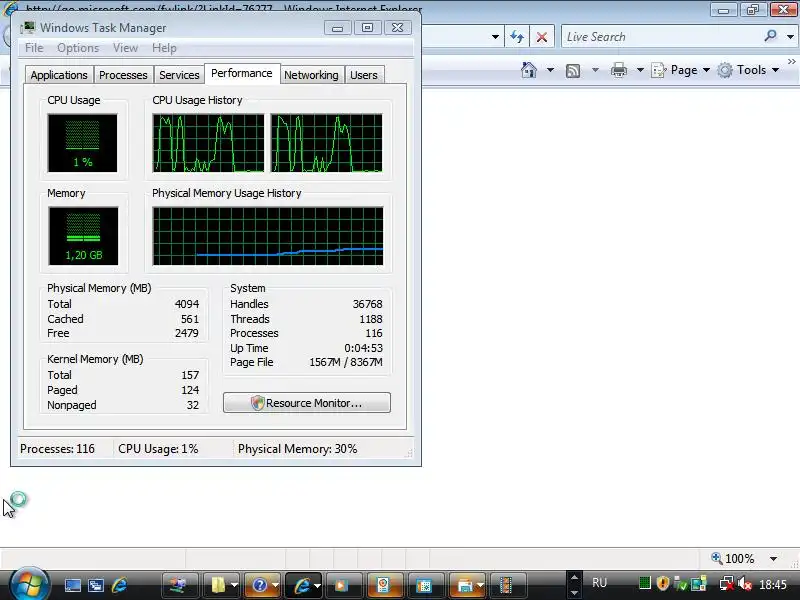Launch Internet Explorer from the quick launch
The image size is (800, 600).
[119, 585]
